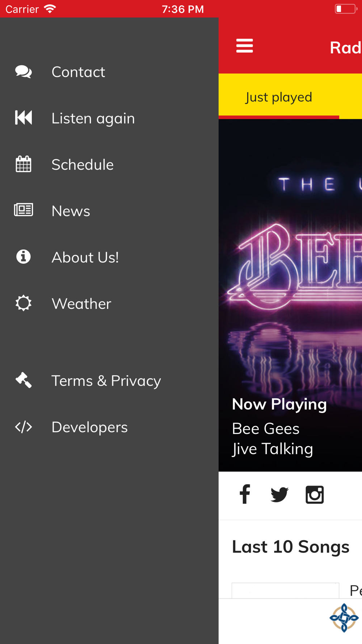Image resolution: width=362 pixels, height=644 pixels.
Task: Select Weather in the side menu
Action: (x=109, y=304)
